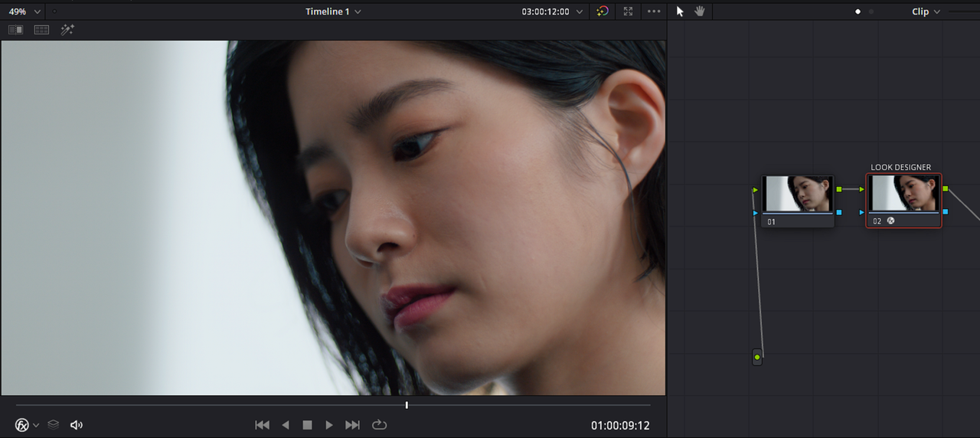Click the viewer scrubber playhead

(407, 405)
